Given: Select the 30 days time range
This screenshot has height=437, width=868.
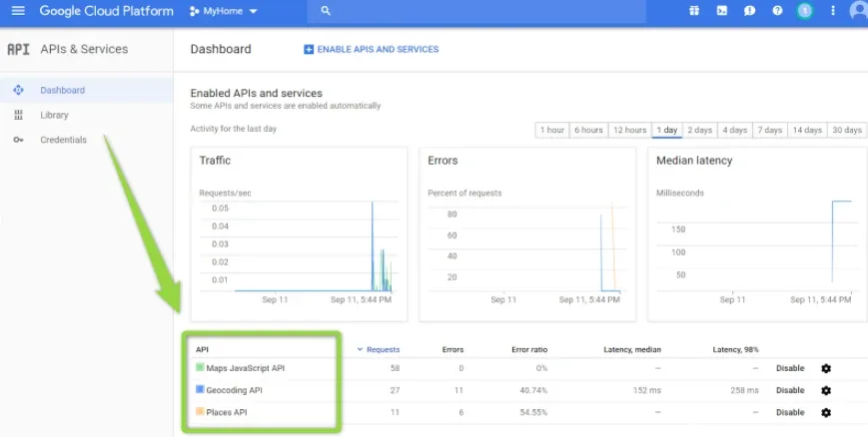Looking at the screenshot, I should 847,130.
